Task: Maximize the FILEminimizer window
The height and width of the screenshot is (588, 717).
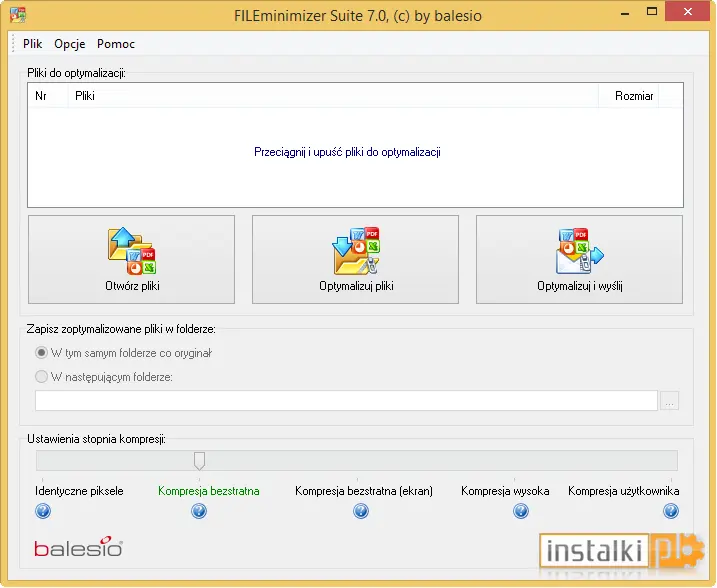Action: 652,12
